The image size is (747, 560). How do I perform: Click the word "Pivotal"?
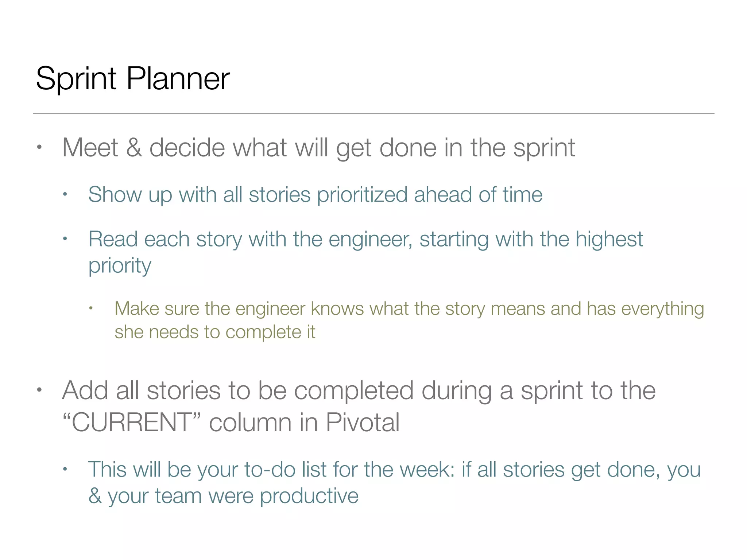[x=363, y=423]
